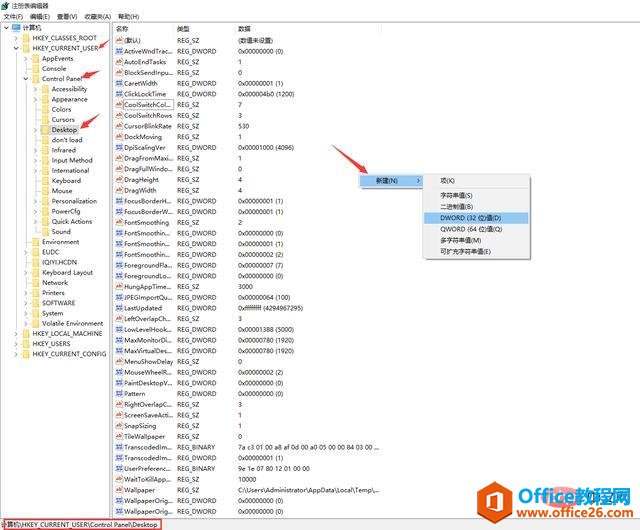
Task: Sort values by the 类型 column header
Action: [183, 29]
